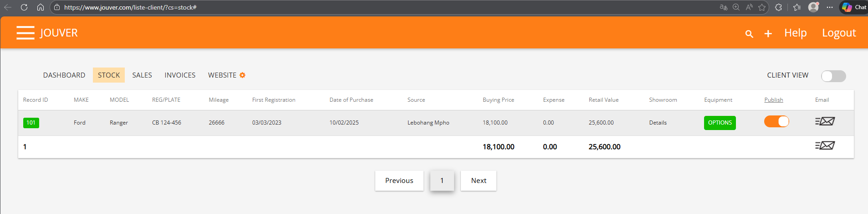Refresh the browser page

click(x=24, y=7)
